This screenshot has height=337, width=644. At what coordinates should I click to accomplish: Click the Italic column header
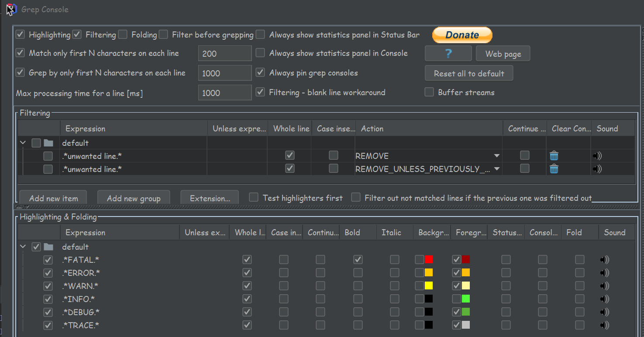point(394,232)
